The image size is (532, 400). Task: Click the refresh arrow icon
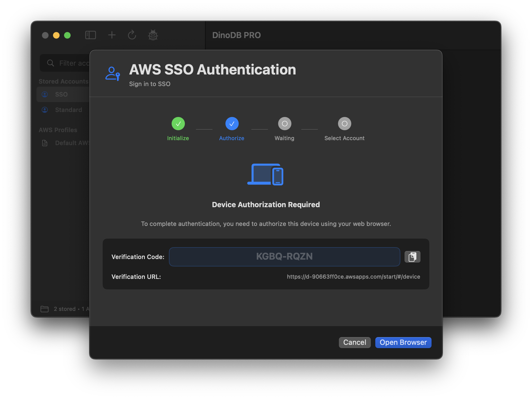point(132,35)
